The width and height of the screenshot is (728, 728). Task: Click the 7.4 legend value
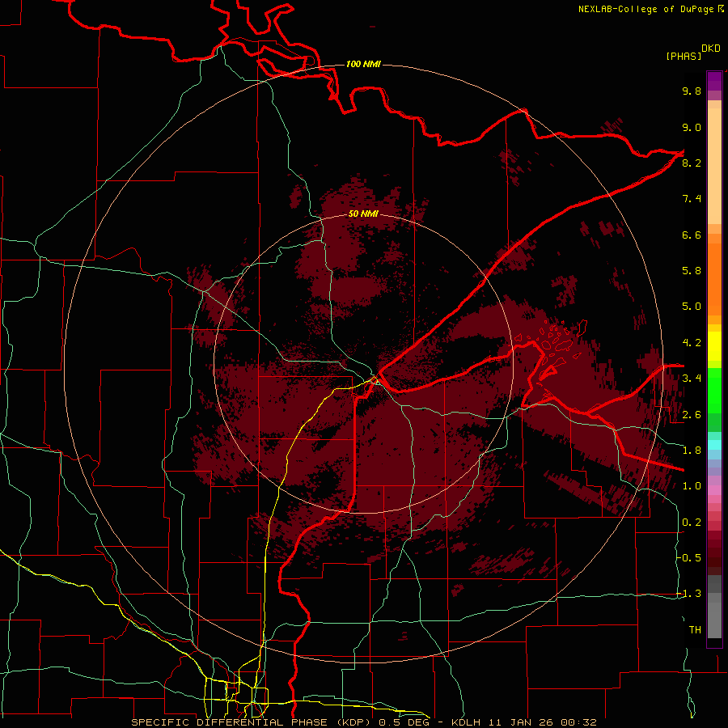692,199
